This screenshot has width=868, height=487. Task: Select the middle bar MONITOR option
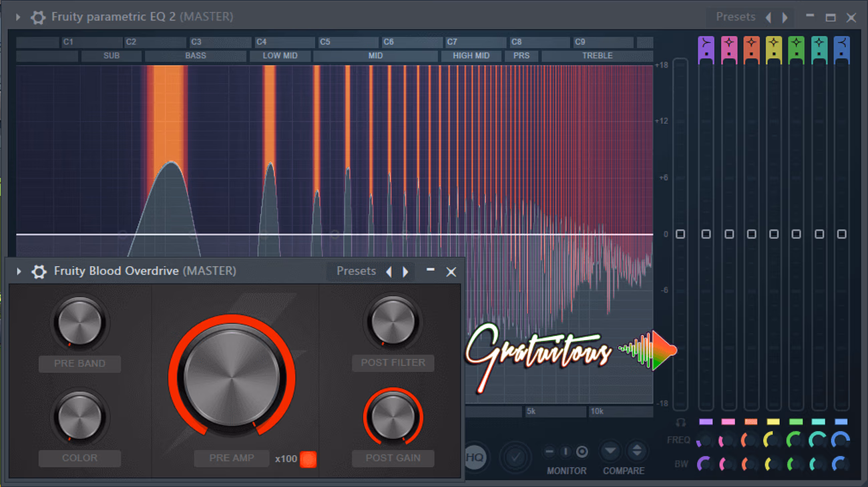click(566, 452)
